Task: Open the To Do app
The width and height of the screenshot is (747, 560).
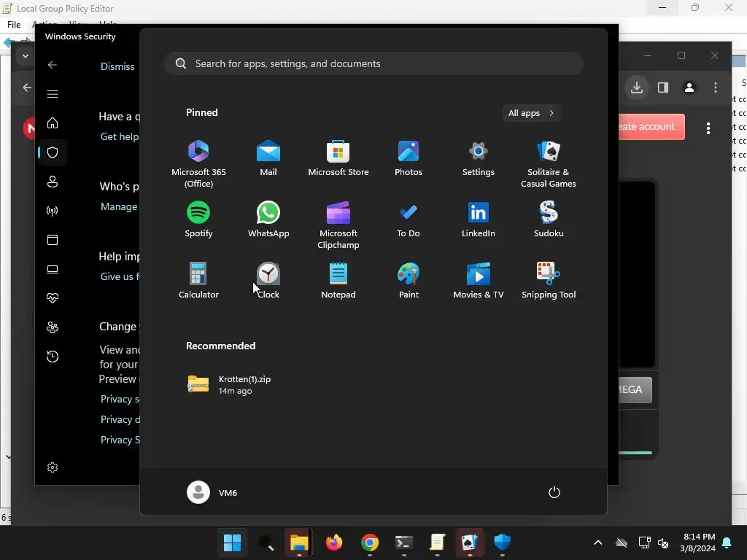Action: tap(409, 219)
